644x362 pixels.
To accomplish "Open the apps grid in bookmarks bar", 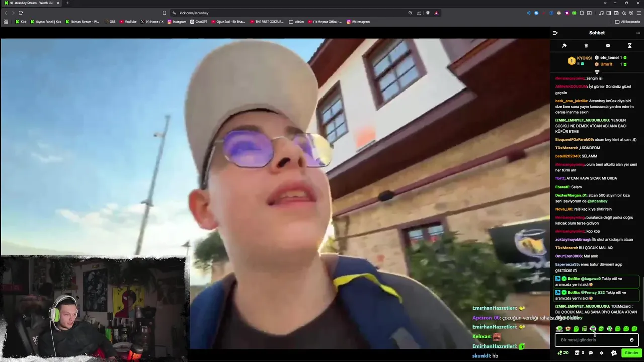I will click(6, 22).
